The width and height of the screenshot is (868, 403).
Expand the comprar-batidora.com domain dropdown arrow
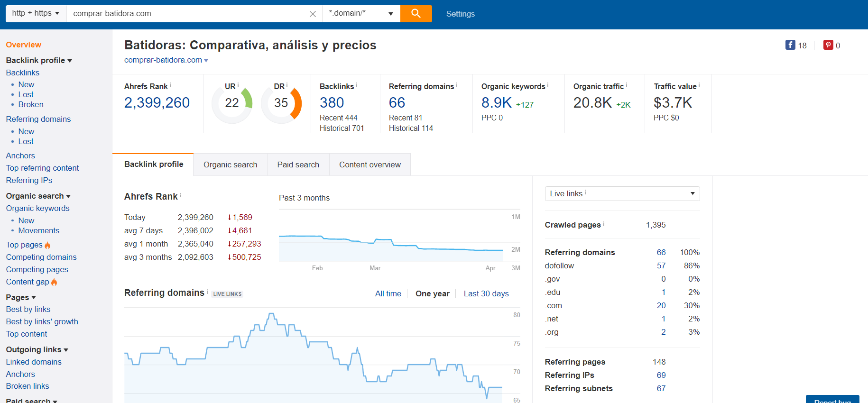point(206,61)
